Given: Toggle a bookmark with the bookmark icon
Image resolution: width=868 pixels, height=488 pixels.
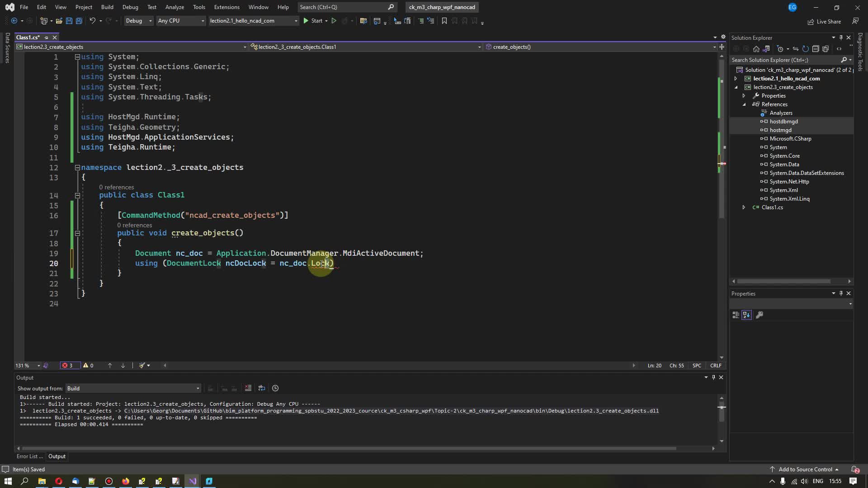Looking at the screenshot, I should pyautogui.click(x=444, y=21).
